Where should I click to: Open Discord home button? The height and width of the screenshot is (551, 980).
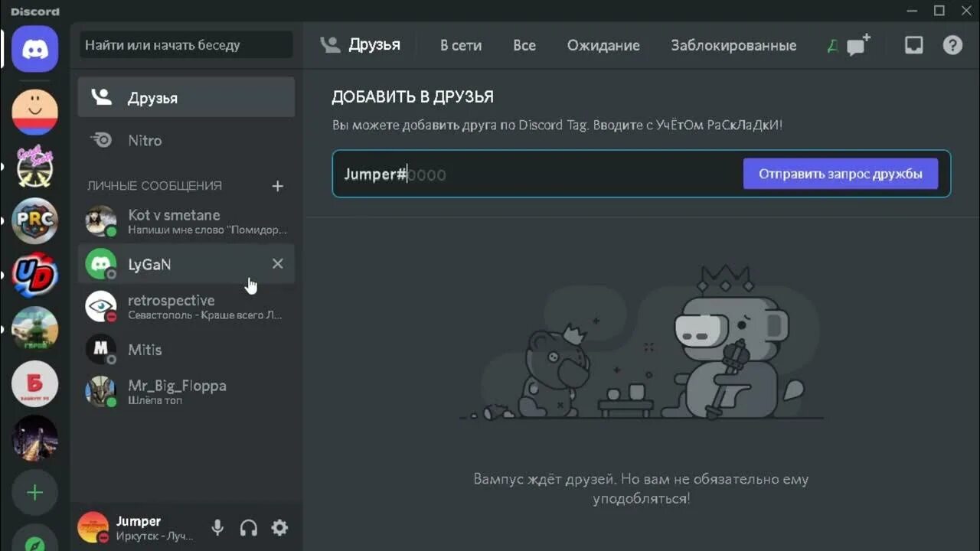click(x=34, y=48)
